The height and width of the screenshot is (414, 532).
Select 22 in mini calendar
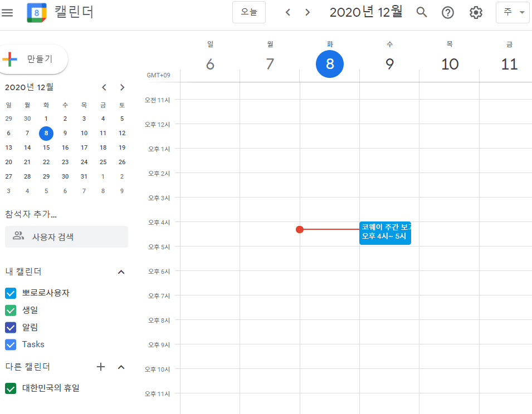click(x=46, y=162)
